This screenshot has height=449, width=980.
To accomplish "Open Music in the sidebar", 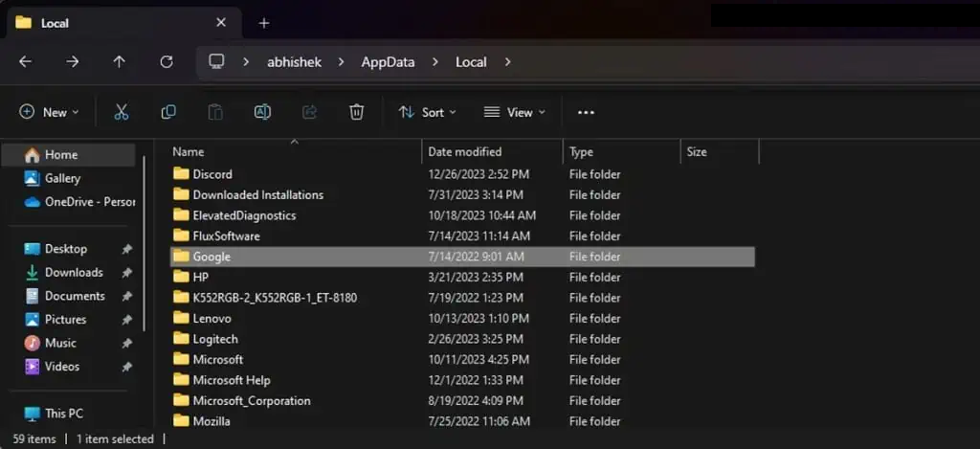I will [60, 344].
